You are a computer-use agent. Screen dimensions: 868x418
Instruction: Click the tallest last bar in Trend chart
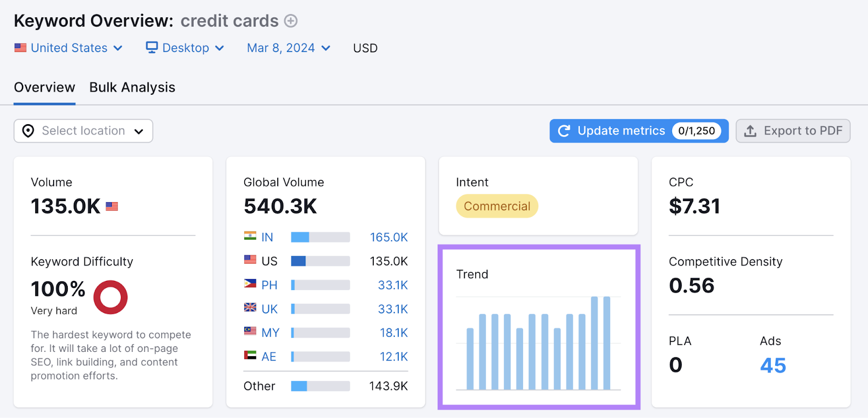coord(607,343)
